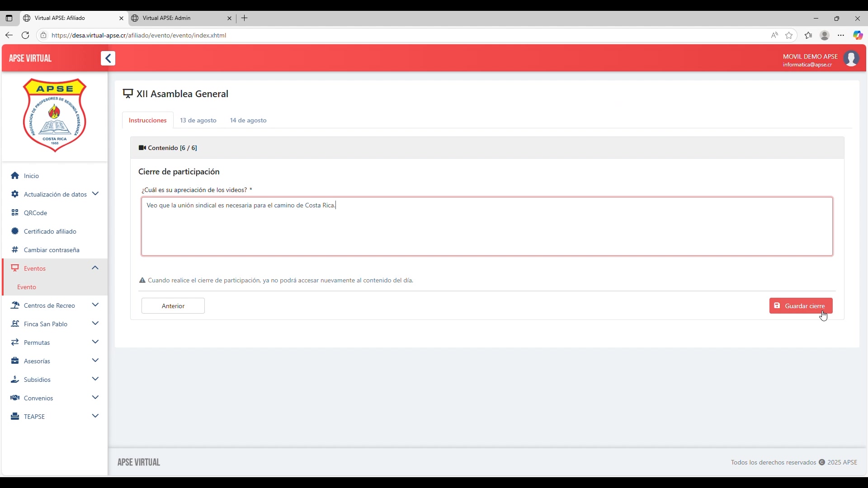Screen dimensions: 868x488
Task: Click the Asesorías briefcase icon
Action: pos(15,361)
